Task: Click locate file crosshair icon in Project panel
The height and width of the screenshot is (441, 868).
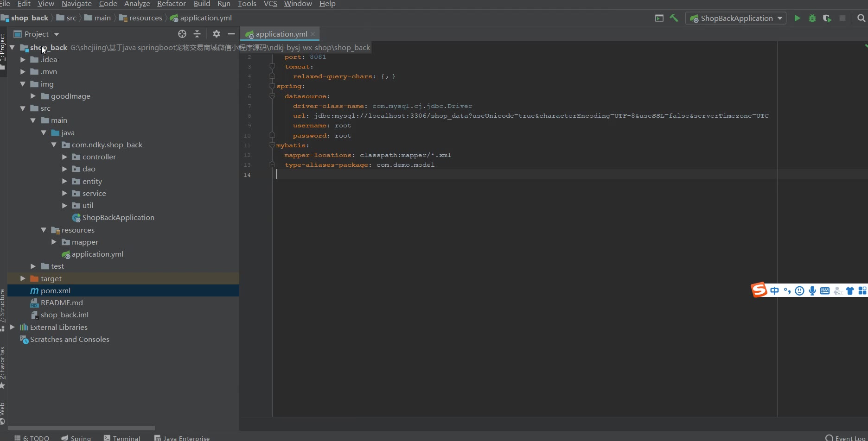Action: click(182, 34)
